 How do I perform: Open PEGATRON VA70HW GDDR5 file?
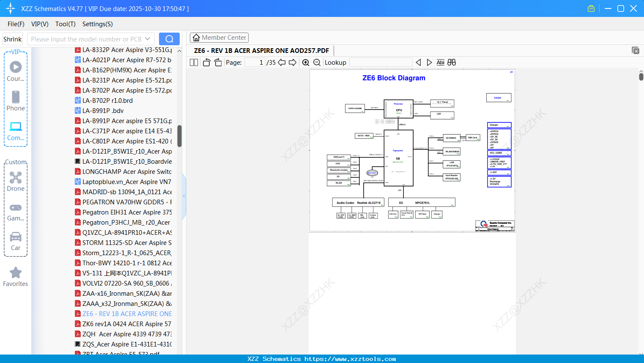coord(123,202)
